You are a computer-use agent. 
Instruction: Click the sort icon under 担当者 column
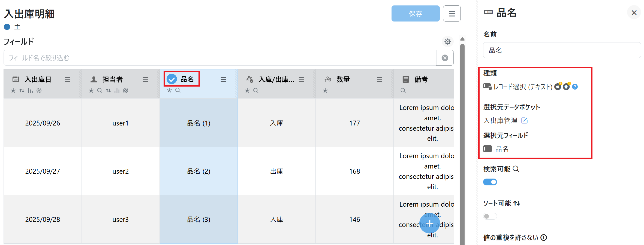(x=109, y=91)
